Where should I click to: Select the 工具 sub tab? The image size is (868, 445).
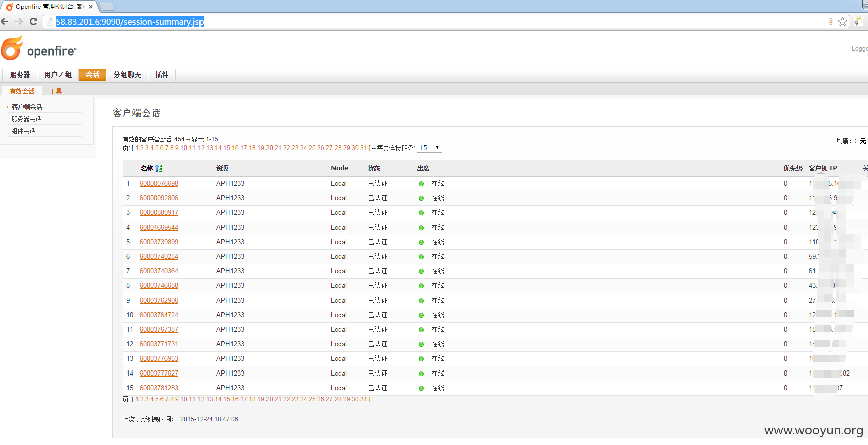click(x=56, y=91)
